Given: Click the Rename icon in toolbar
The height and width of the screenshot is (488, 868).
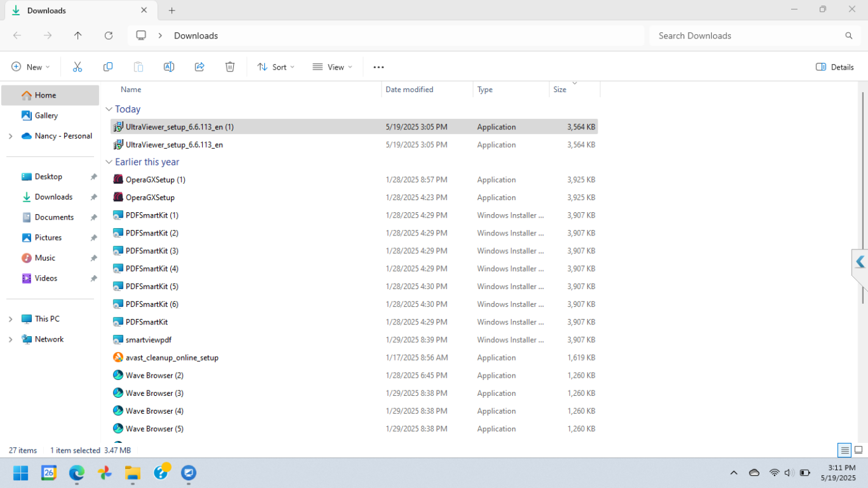Looking at the screenshot, I should coord(169,67).
